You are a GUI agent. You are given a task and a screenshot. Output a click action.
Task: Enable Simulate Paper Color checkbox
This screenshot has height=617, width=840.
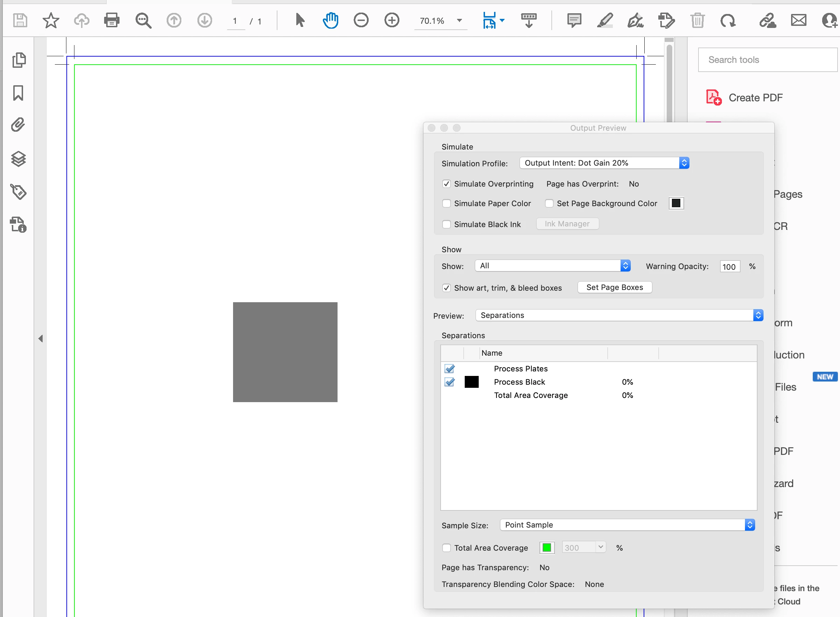(x=446, y=204)
